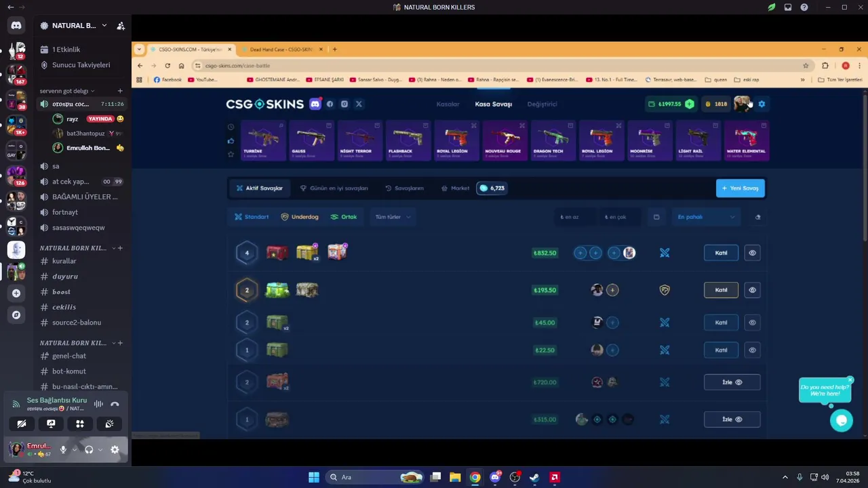Toggle Underdog battle type filter

point(300,217)
